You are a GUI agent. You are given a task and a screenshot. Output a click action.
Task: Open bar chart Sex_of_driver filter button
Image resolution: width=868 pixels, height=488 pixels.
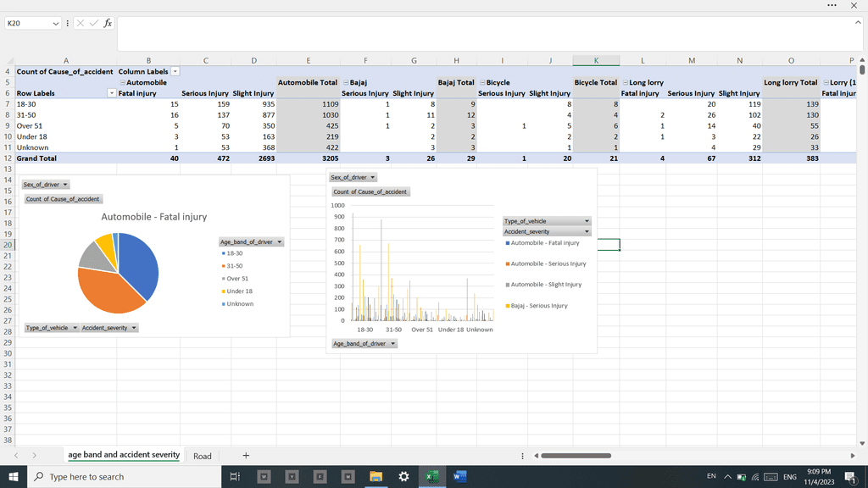pos(353,177)
